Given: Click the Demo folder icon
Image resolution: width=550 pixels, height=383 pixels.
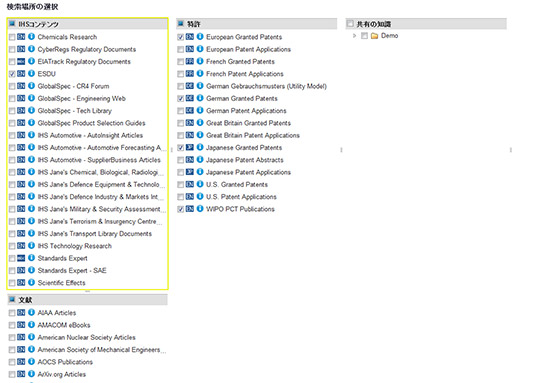Looking at the screenshot, I should pos(374,36).
